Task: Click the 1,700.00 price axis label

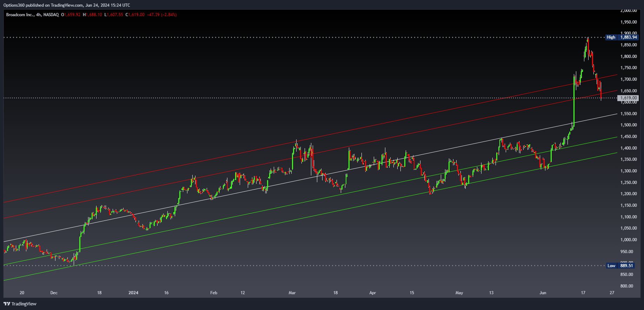Action: 629,79
